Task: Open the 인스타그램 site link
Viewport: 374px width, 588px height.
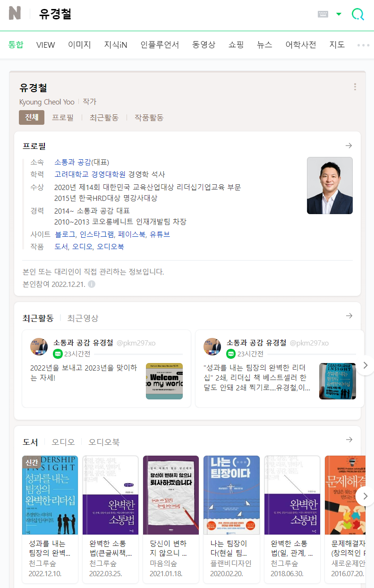Action: coord(97,234)
